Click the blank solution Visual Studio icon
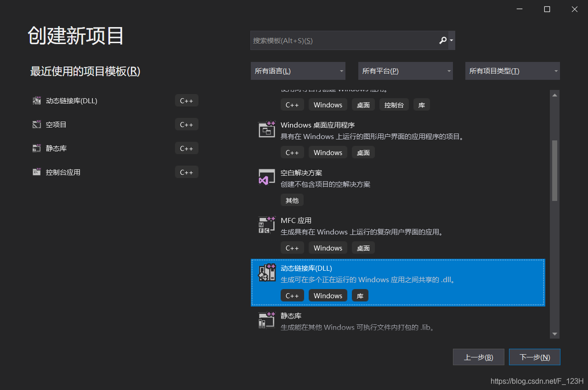 [x=267, y=177]
